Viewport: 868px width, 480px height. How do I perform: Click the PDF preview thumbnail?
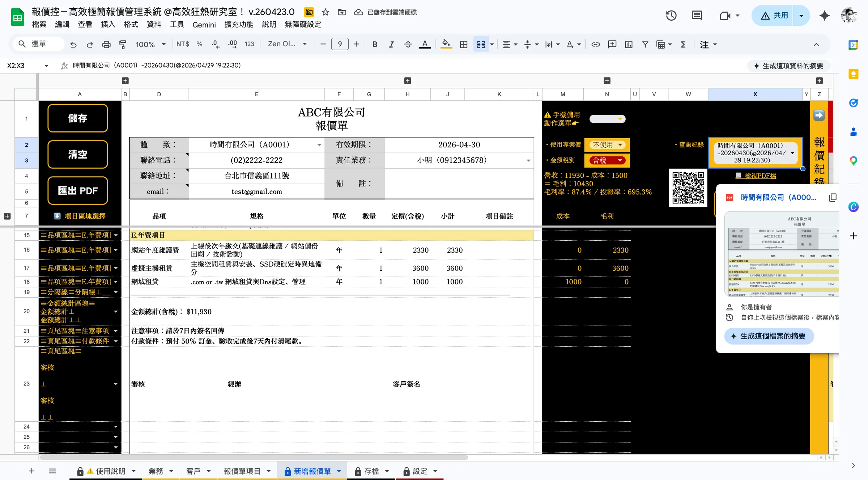[781, 254]
